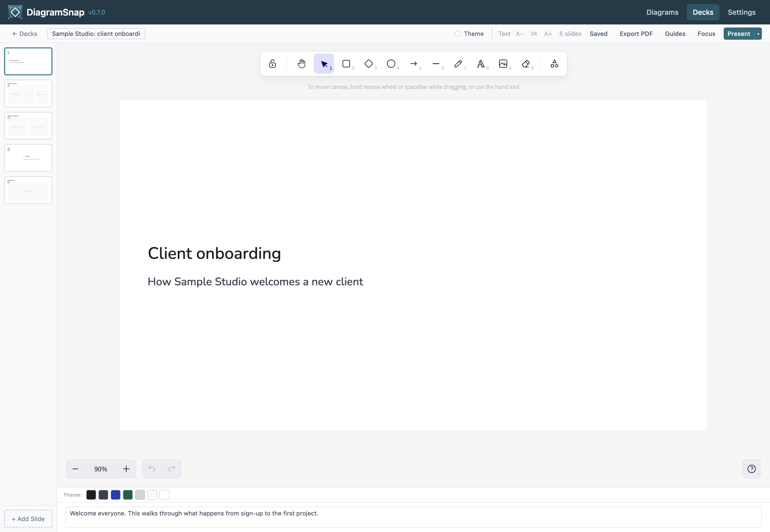Select the Rectangle shape tool

(346, 64)
